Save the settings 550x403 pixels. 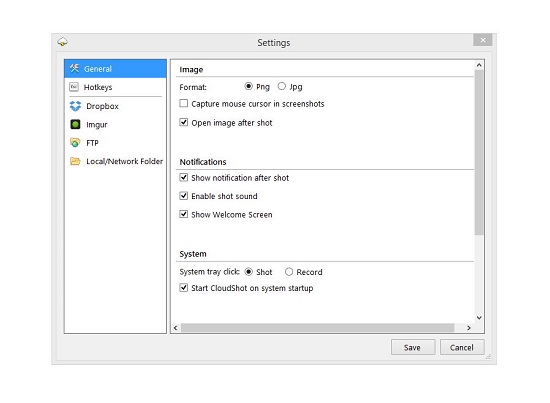click(x=413, y=347)
